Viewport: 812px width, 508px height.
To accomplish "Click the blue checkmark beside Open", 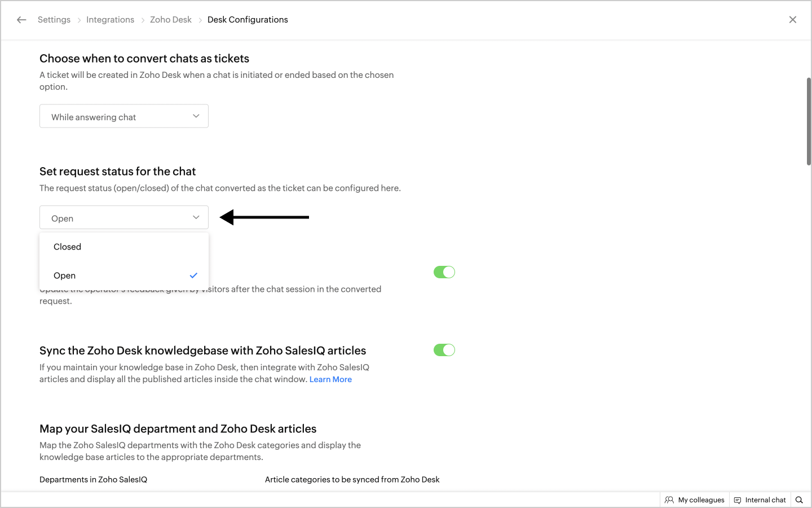I will (193, 275).
